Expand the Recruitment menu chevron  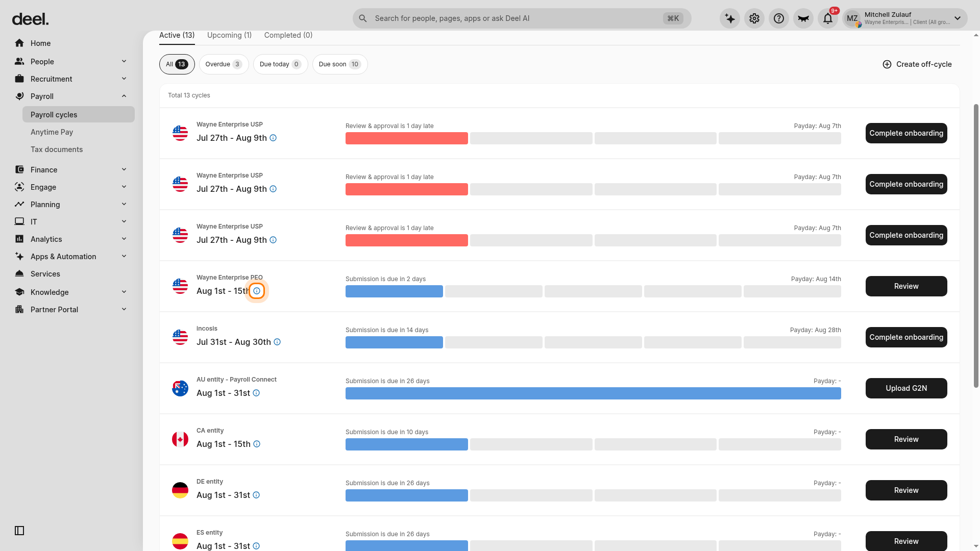point(124,79)
